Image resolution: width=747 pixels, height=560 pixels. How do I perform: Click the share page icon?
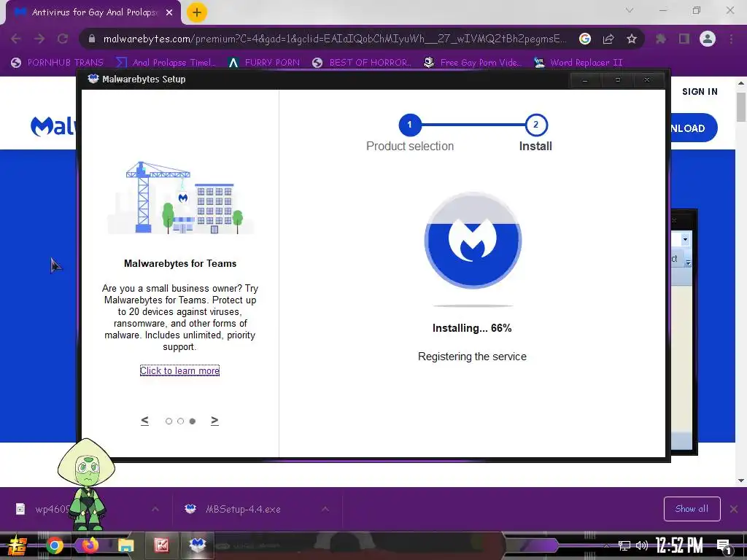608,39
